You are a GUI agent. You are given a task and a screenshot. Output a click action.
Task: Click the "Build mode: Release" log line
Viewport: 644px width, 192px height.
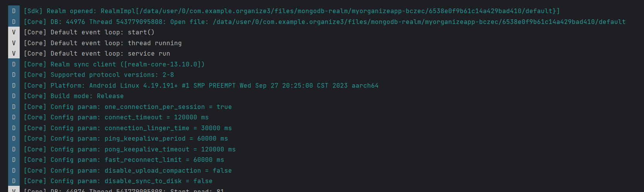pyautogui.click(x=74, y=96)
